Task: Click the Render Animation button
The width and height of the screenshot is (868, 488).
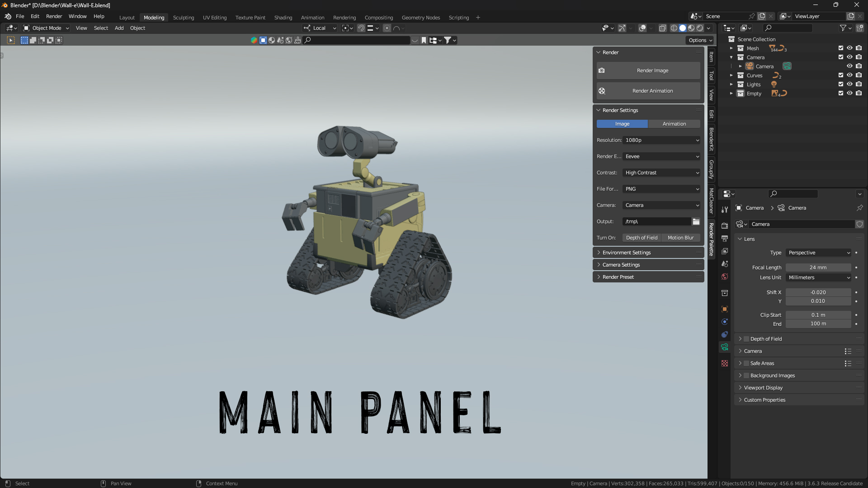Action: [x=648, y=91]
